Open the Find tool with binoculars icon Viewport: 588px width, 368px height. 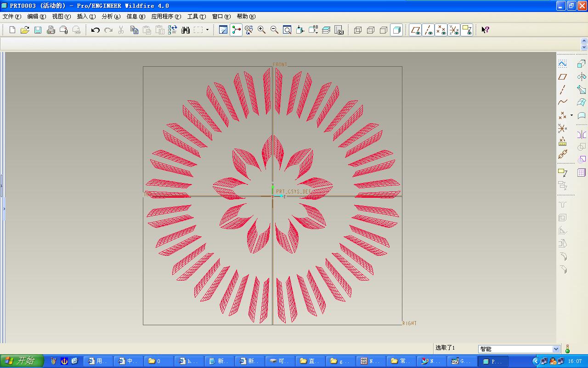point(186,30)
